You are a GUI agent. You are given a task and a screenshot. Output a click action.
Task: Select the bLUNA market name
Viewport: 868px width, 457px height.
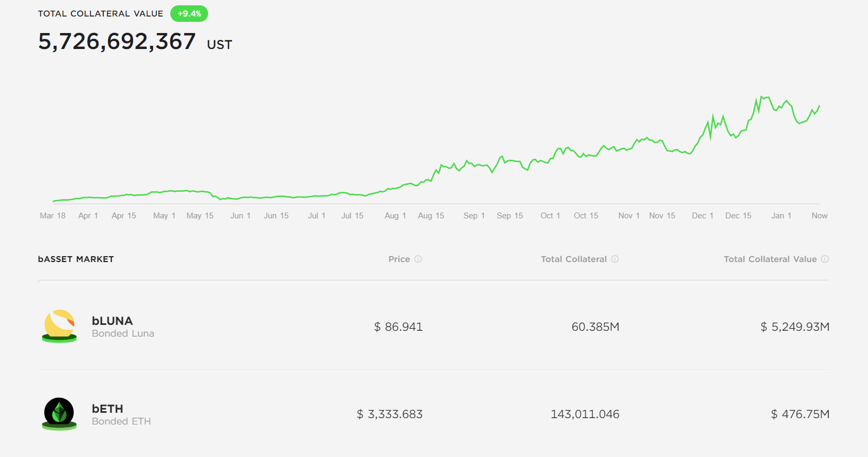point(112,321)
